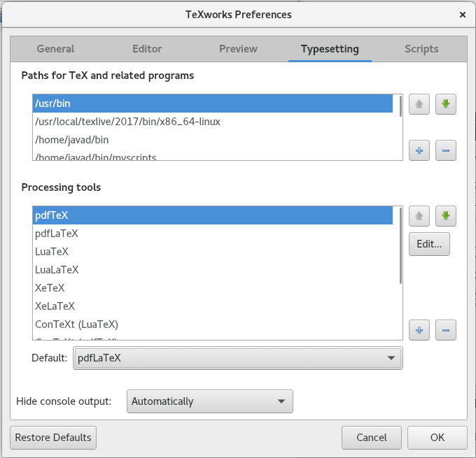
Task: Remove the selected processing tool
Action: 446,330
